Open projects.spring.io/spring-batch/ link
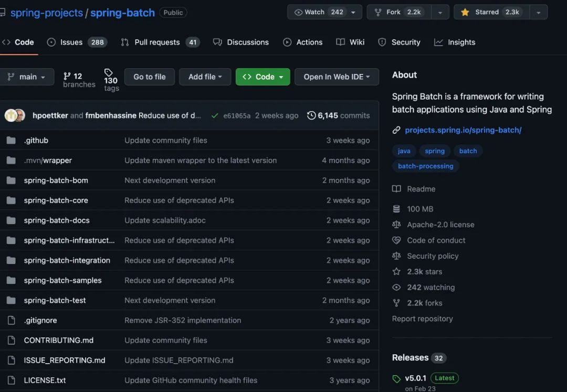The height and width of the screenshot is (392, 567). (463, 130)
